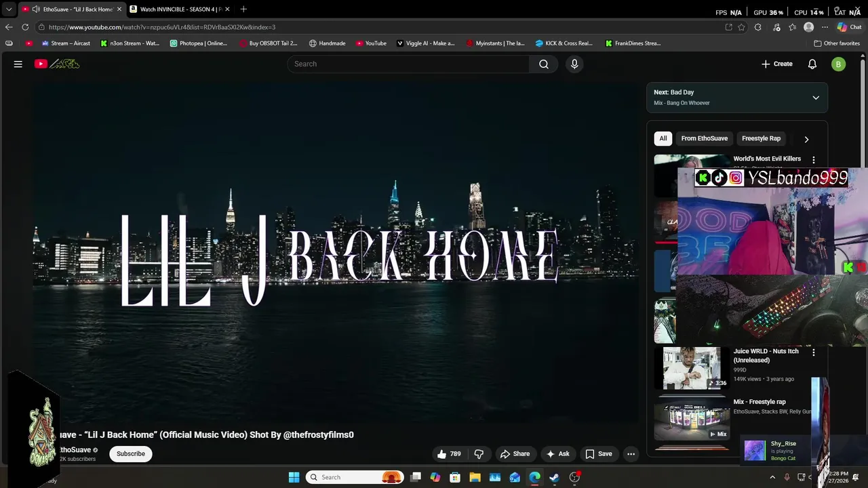This screenshot has height=488, width=868.
Task: Select the Freestyle Rap chip
Action: (x=761, y=138)
